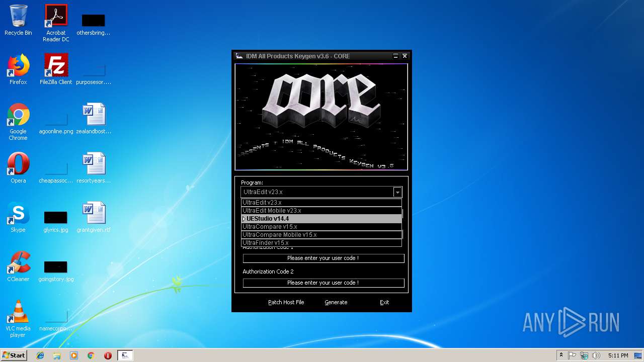The width and height of the screenshot is (644, 362).
Task: Open the network tray icon
Action: tap(584, 355)
